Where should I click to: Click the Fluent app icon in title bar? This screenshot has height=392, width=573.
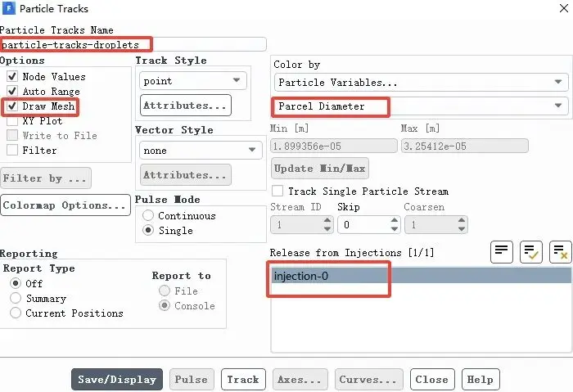click(9, 8)
